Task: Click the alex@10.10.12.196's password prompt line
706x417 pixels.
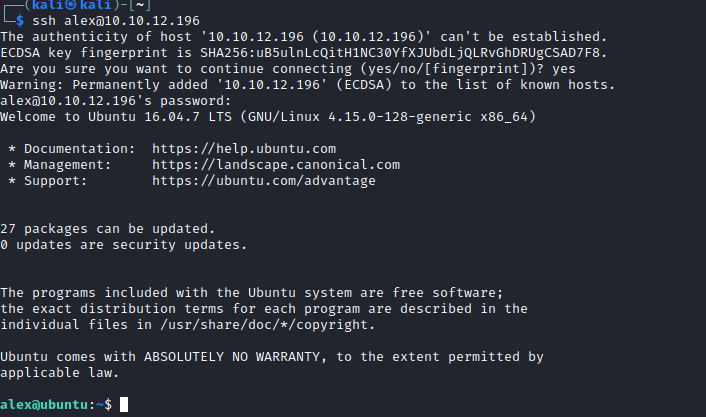Action: [x=115, y=101]
